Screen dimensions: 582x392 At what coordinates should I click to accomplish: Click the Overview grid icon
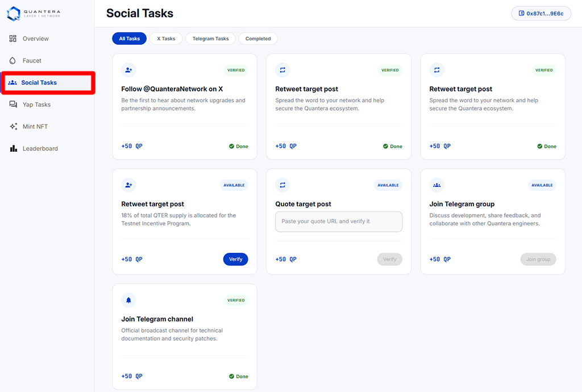13,39
